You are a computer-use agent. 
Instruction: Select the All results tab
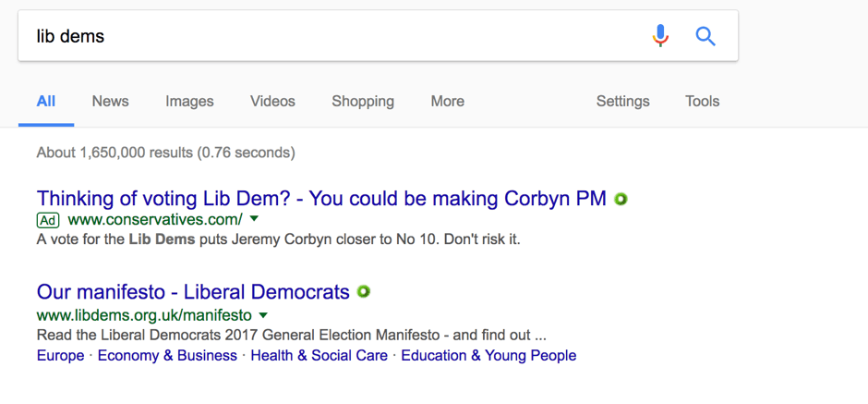[46, 102]
